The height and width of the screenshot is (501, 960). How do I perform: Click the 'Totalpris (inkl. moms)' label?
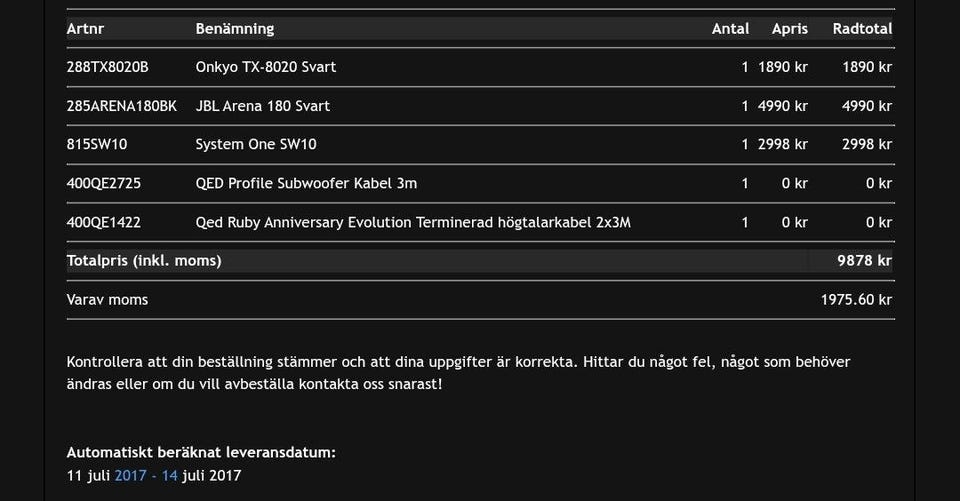[x=144, y=261]
